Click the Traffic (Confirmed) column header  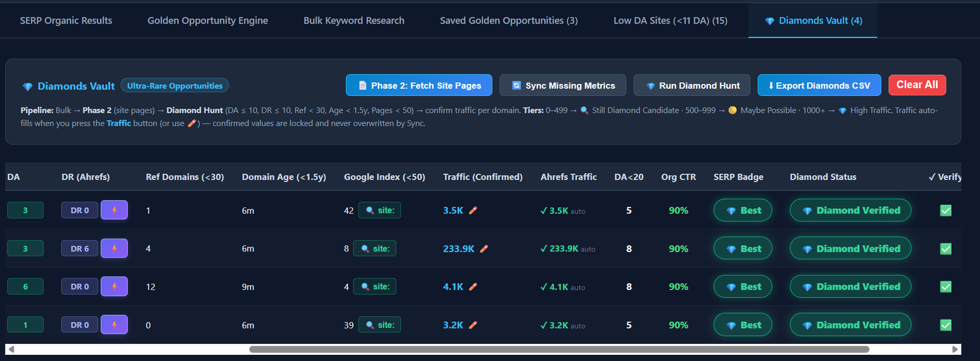click(x=483, y=177)
